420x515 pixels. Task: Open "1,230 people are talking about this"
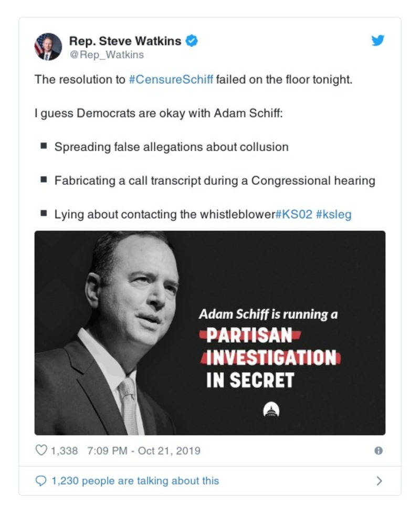pos(135,480)
